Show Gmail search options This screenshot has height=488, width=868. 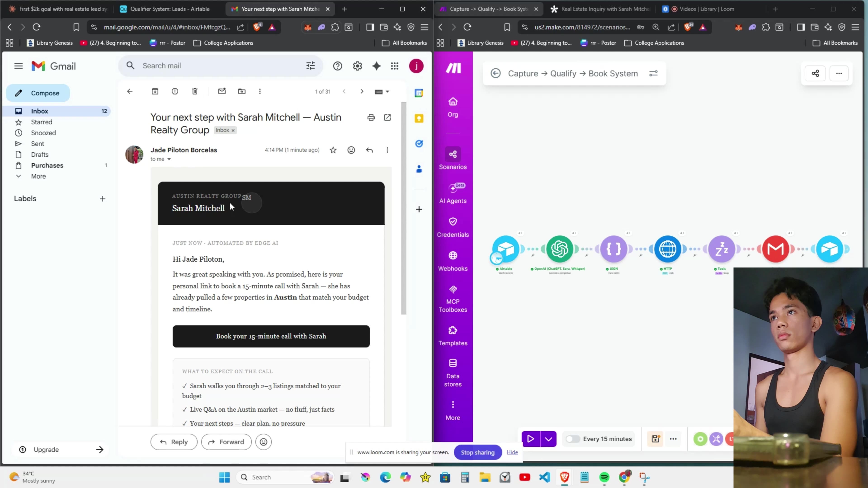coord(310,66)
